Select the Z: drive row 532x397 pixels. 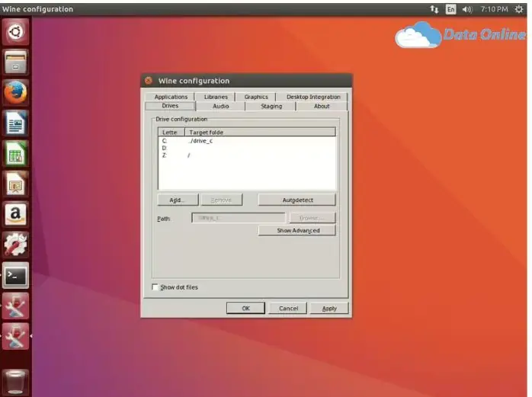click(x=247, y=155)
